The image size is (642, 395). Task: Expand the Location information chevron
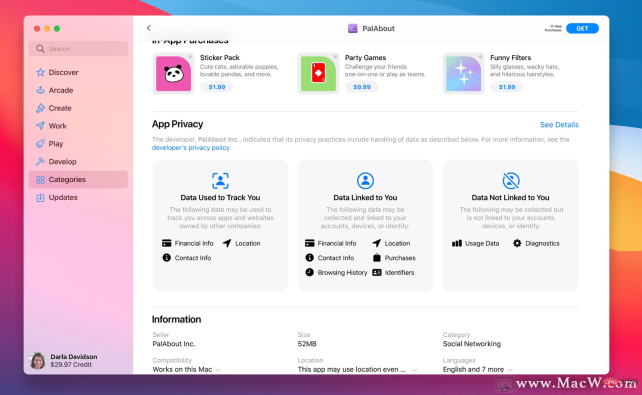(414, 370)
